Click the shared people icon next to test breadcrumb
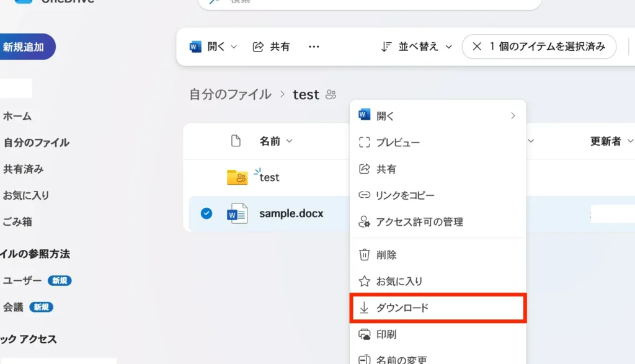 (x=331, y=95)
